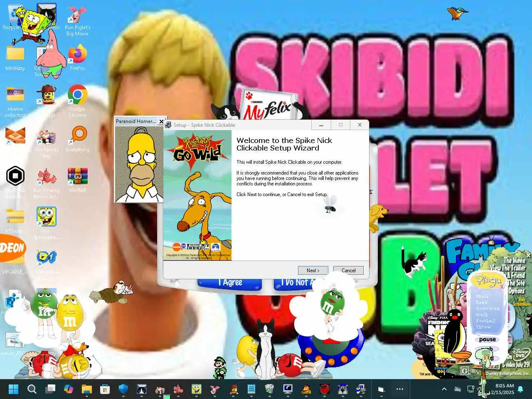Click the housefly on the setup wizard
The height and width of the screenshot is (399, 532).
(x=330, y=204)
